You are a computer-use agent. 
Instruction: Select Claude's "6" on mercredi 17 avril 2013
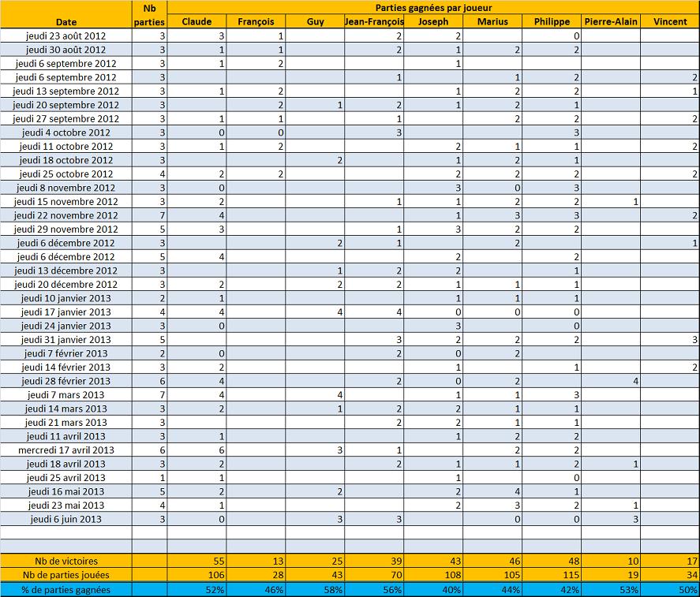197,450
